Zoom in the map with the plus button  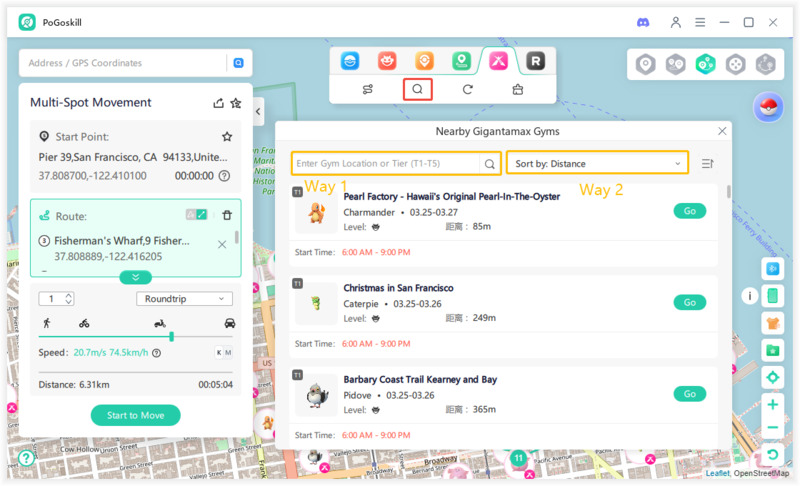(x=772, y=405)
